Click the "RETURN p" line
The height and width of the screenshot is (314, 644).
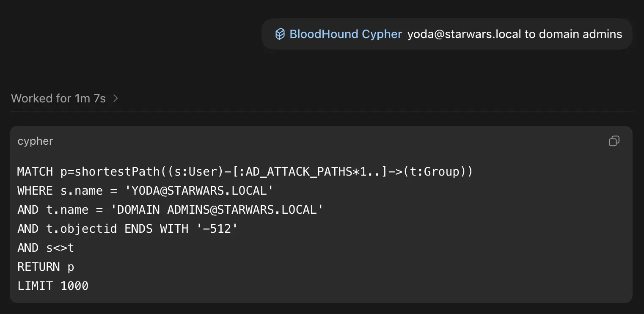(46, 267)
